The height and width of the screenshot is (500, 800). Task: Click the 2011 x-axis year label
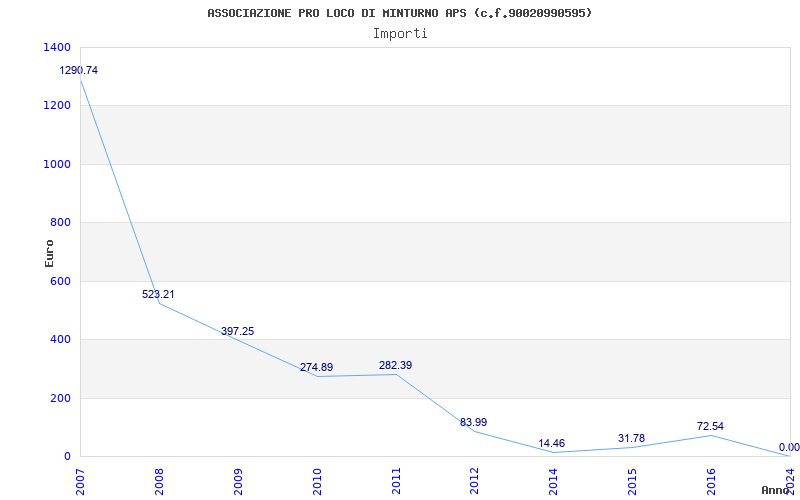[396, 482]
